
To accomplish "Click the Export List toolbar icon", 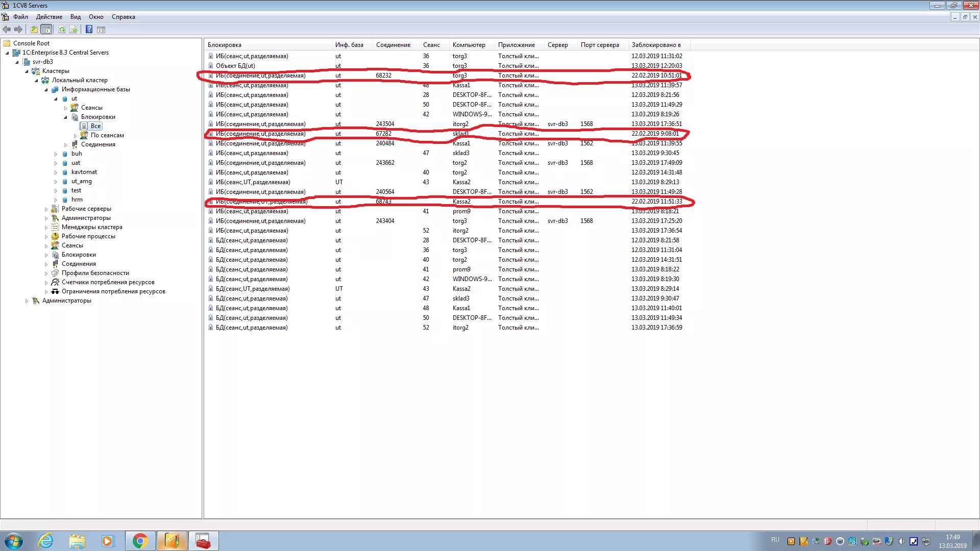I will tap(73, 30).
